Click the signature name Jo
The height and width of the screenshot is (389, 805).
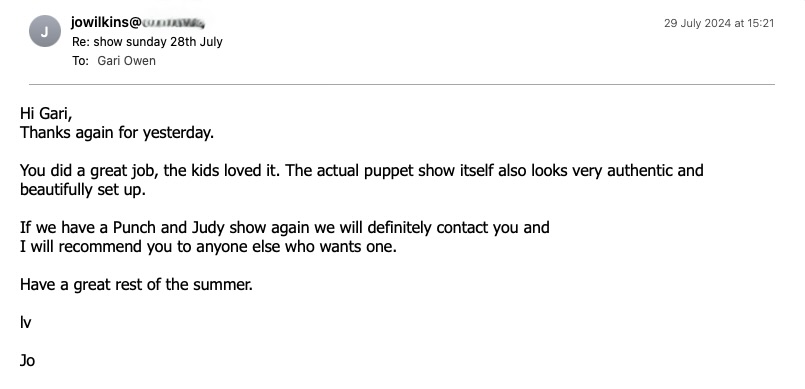pos(27,360)
